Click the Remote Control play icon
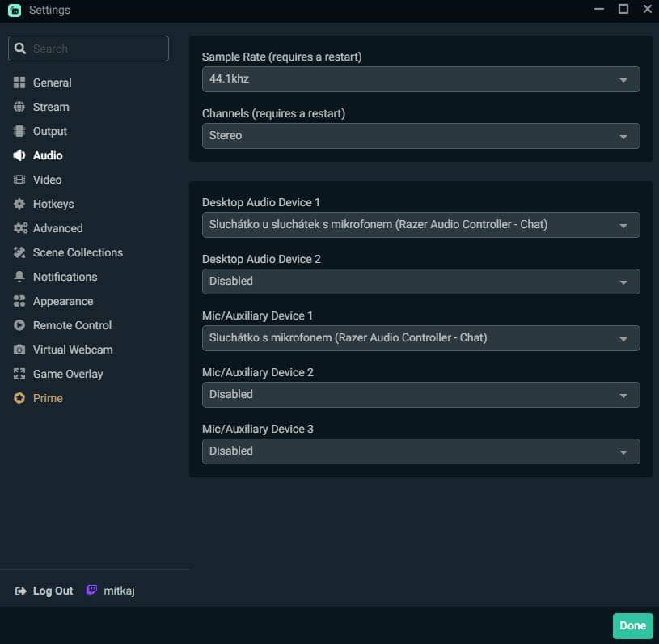 point(19,325)
